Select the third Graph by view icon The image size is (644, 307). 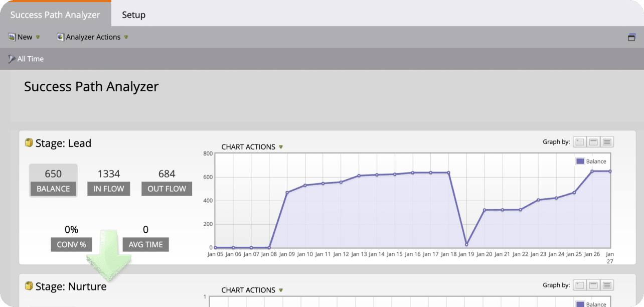(x=606, y=142)
